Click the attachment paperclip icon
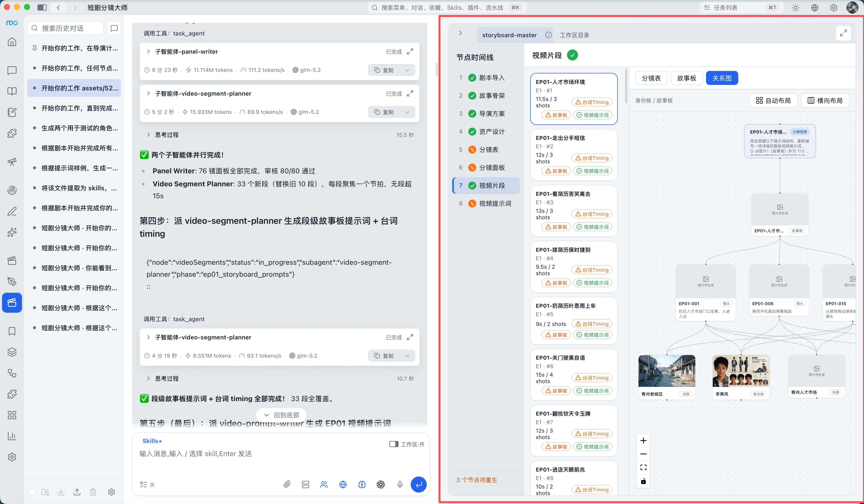Viewport: 864px width, 504px height. (287, 484)
